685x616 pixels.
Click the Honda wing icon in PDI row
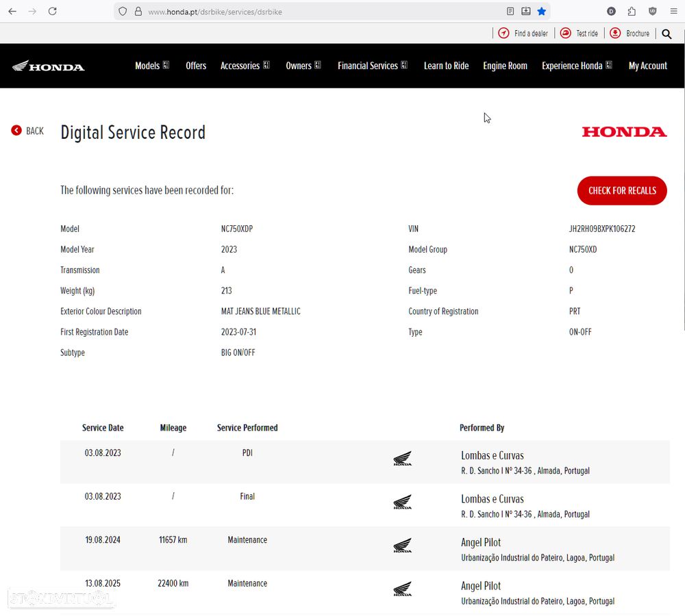402,459
